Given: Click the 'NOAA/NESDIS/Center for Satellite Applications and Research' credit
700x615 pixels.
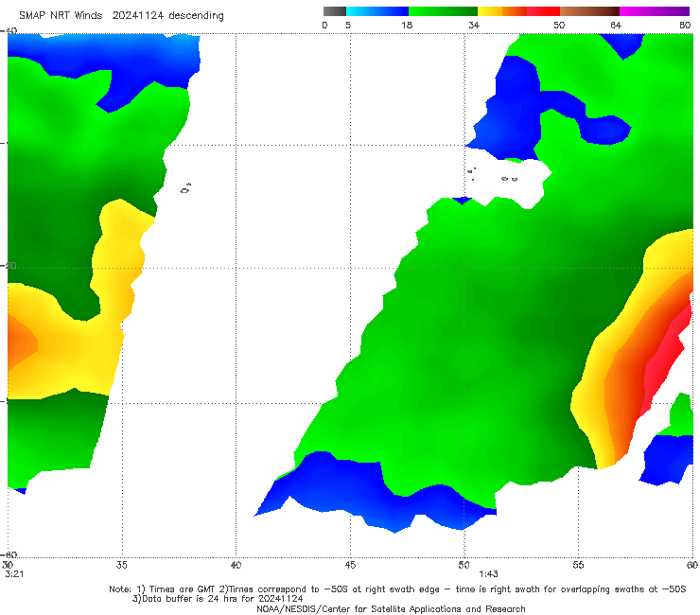Looking at the screenshot, I should (391, 609).
